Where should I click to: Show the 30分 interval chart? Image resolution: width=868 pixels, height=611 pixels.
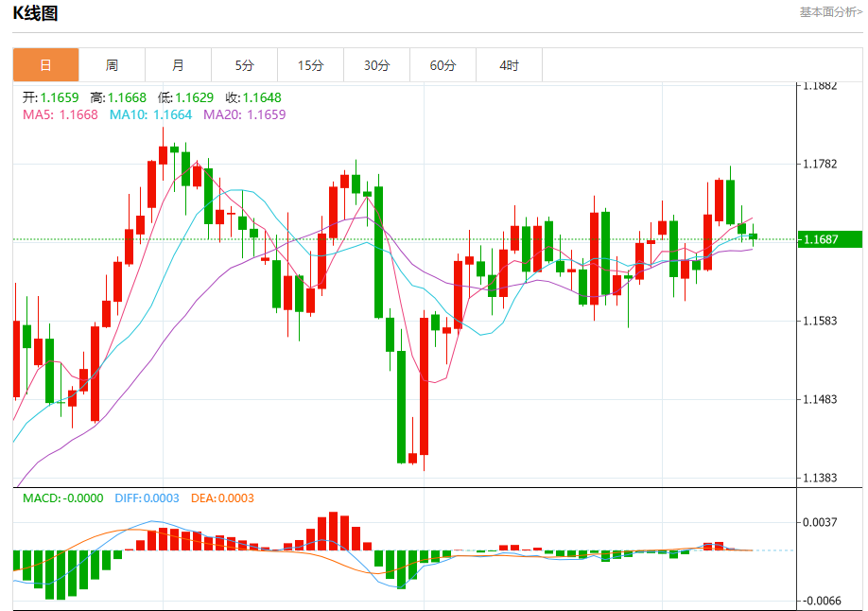point(376,65)
